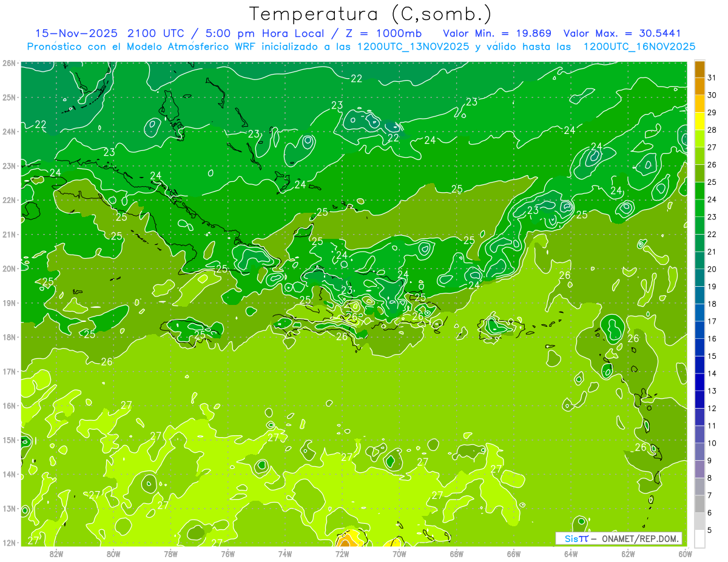Click the 70W longitude axis label

399,554
